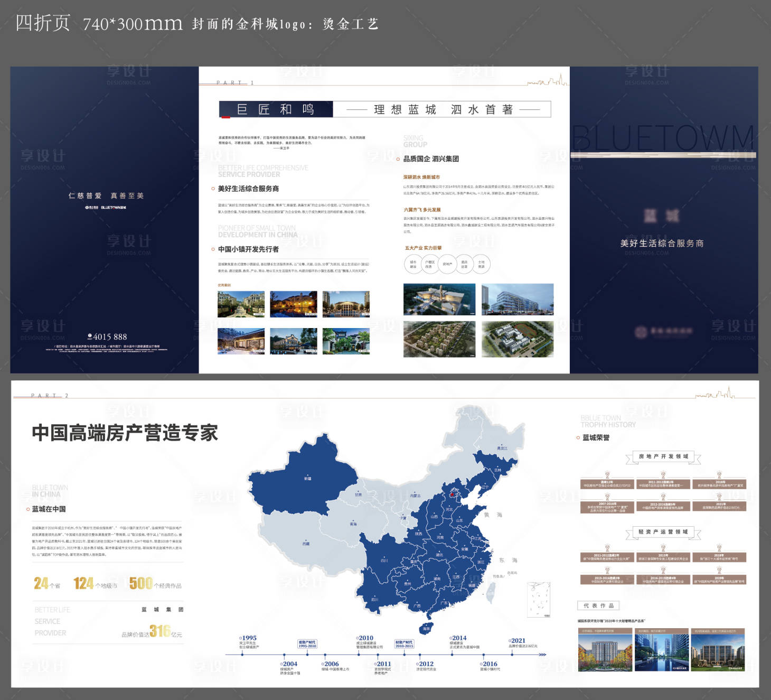Click 海南 island on the map
Viewport: 771px width, 700px height.
pos(426,629)
